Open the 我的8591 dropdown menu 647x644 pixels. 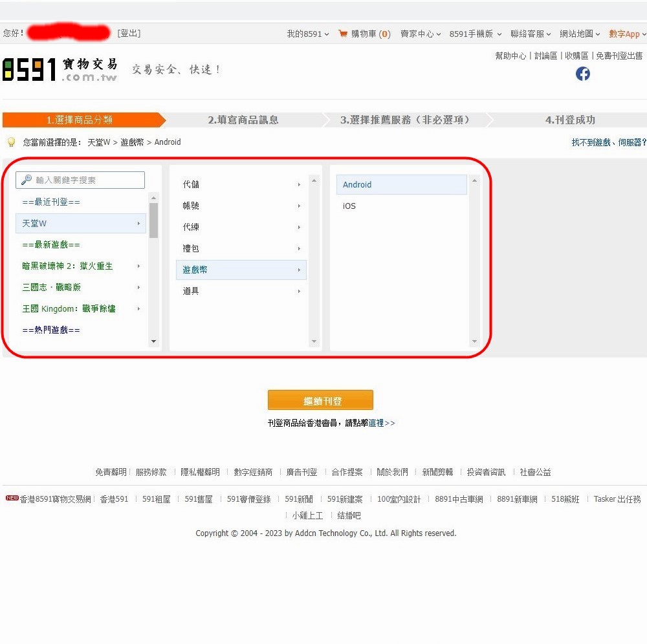pos(308,34)
